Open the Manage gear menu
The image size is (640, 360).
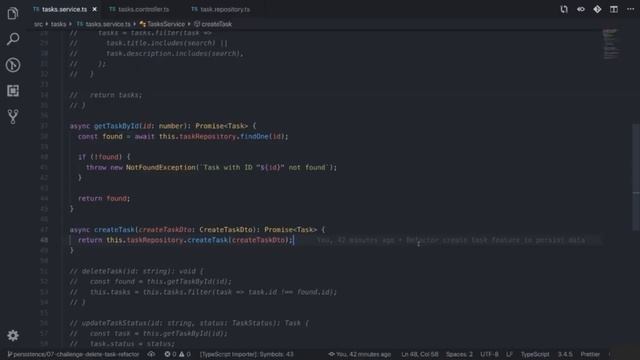click(x=13, y=336)
